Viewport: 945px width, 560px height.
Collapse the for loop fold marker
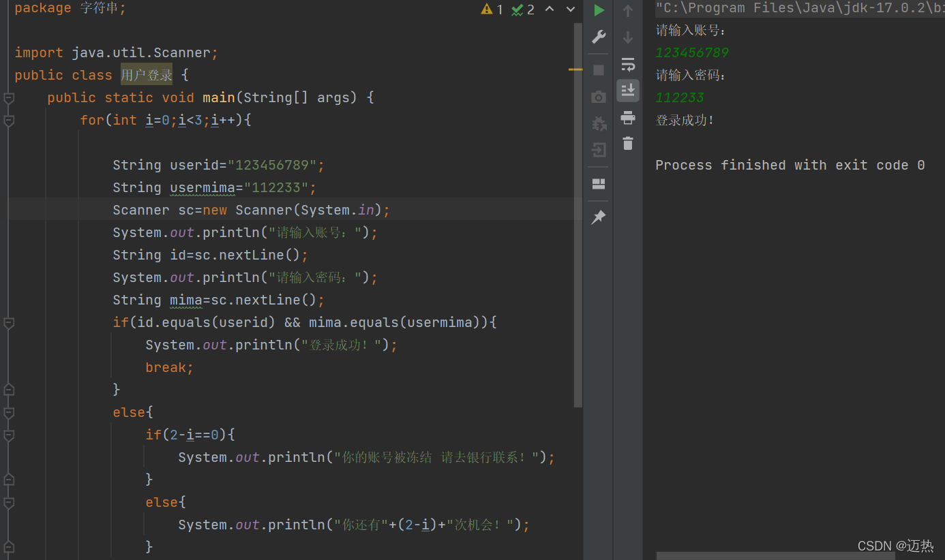pyautogui.click(x=9, y=121)
